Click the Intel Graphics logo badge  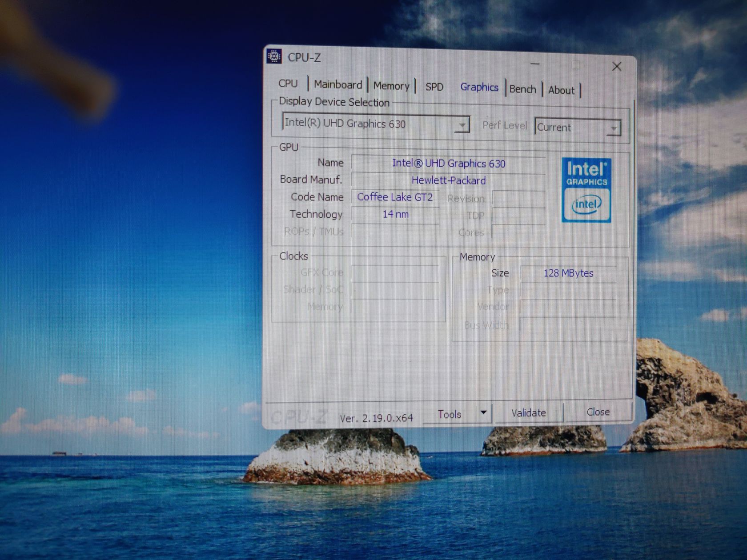586,190
